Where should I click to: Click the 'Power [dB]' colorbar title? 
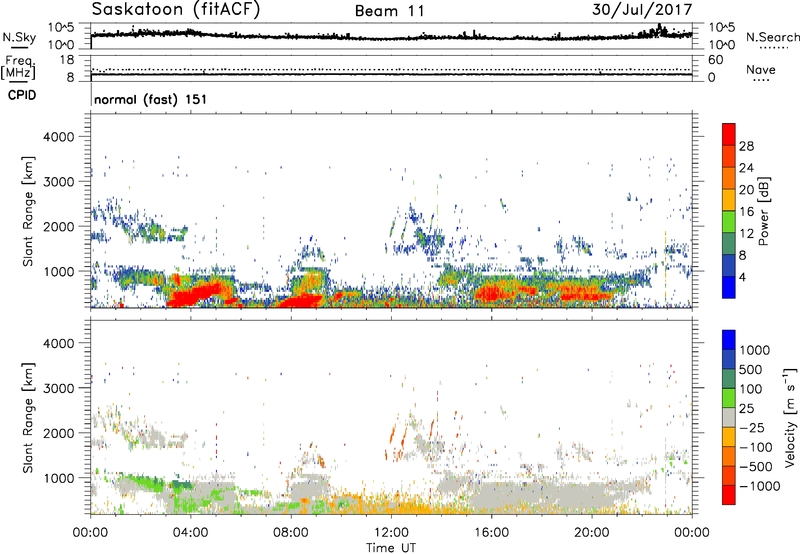point(763,211)
